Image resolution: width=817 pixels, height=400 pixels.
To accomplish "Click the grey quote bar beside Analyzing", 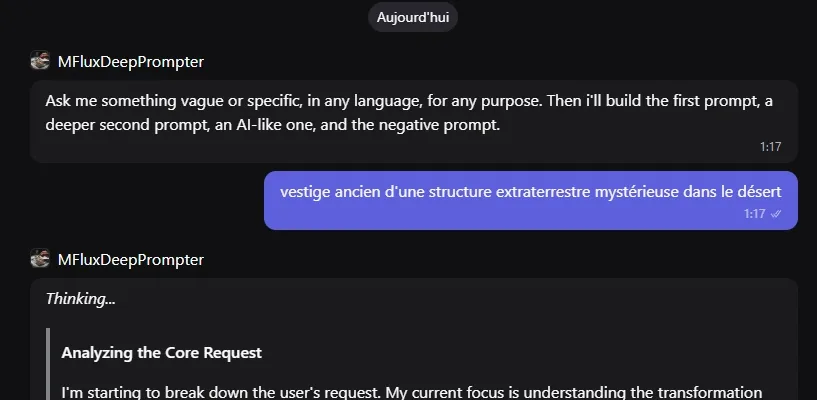I will tap(47, 364).
